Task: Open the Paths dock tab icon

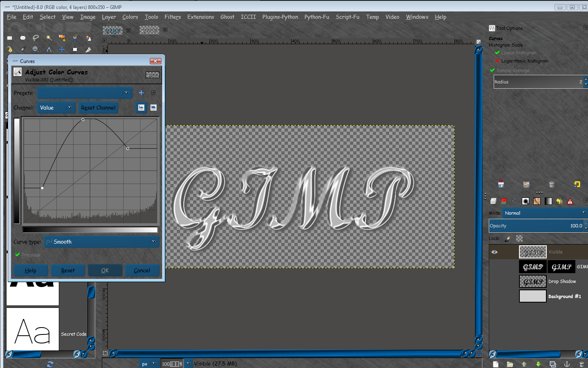Action: (x=515, y=201)
